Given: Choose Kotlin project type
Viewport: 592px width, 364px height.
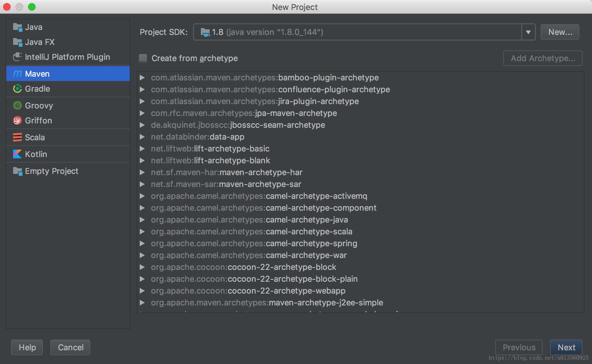Looking at the screenshot, I should (x=68, y=154).
